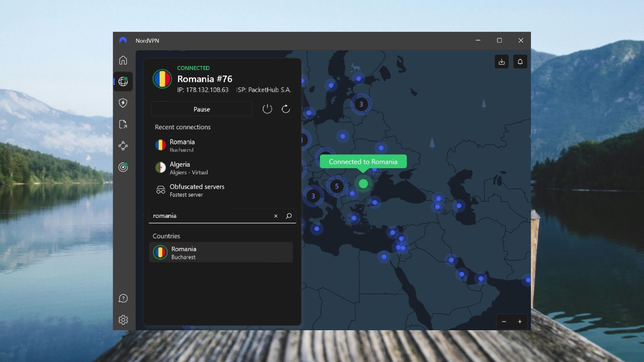This screenshot has height=362, width=644.
Task: Disconnect using the power icon
Action: coord(267,109)
